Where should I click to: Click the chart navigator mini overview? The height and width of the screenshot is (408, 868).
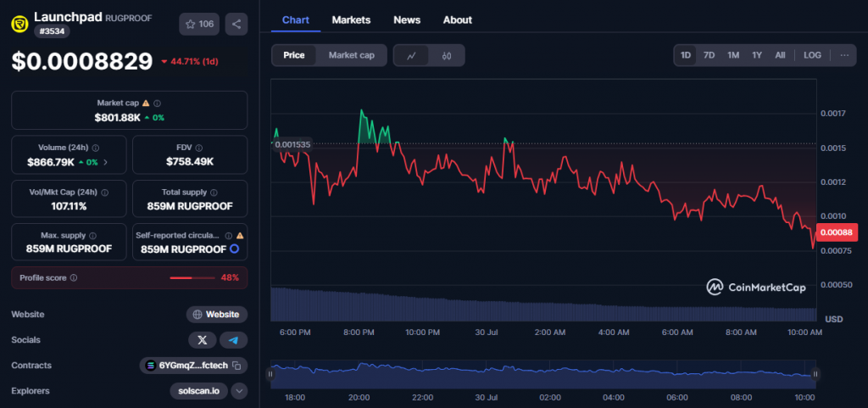coord(543,374)
